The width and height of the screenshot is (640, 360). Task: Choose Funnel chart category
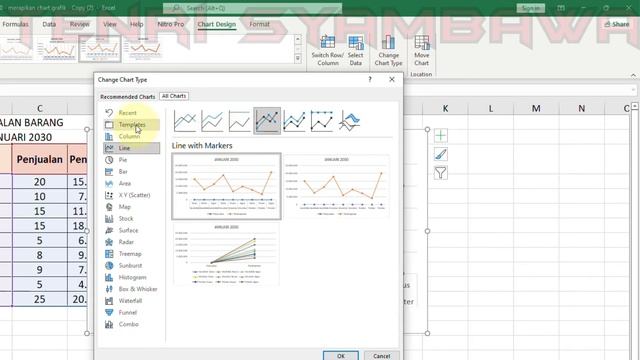click(x=131, y=312)
